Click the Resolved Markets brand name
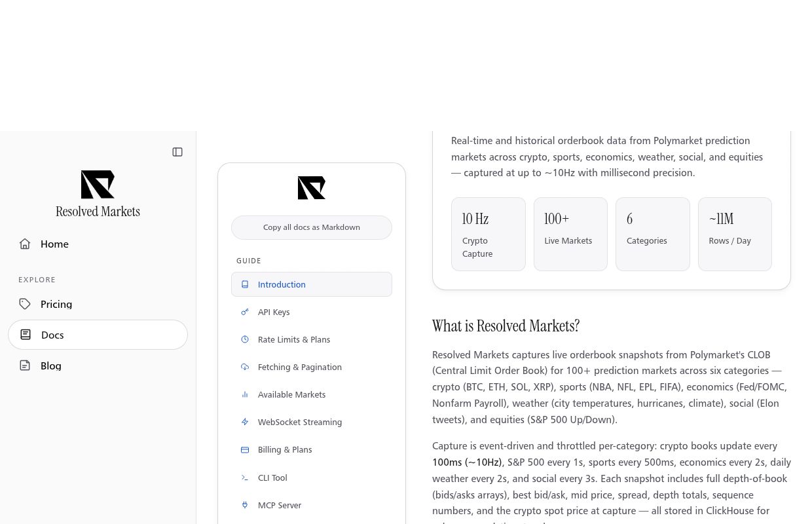 tap(98, 212)
